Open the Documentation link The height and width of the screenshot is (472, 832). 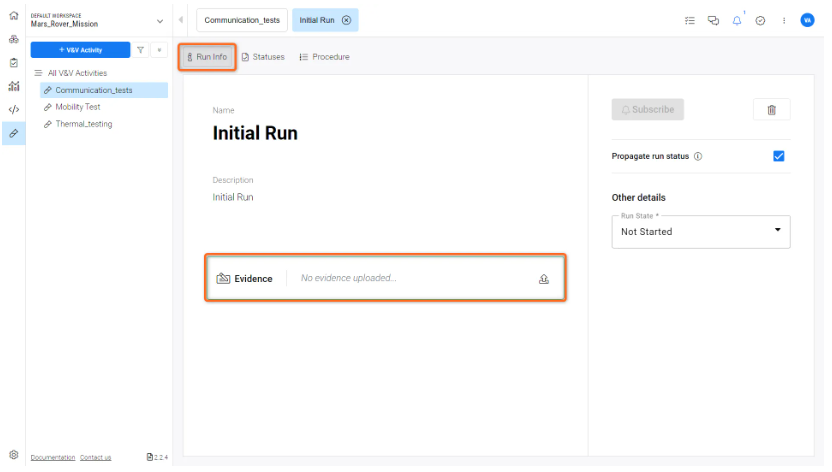click(x=53, y=457)
